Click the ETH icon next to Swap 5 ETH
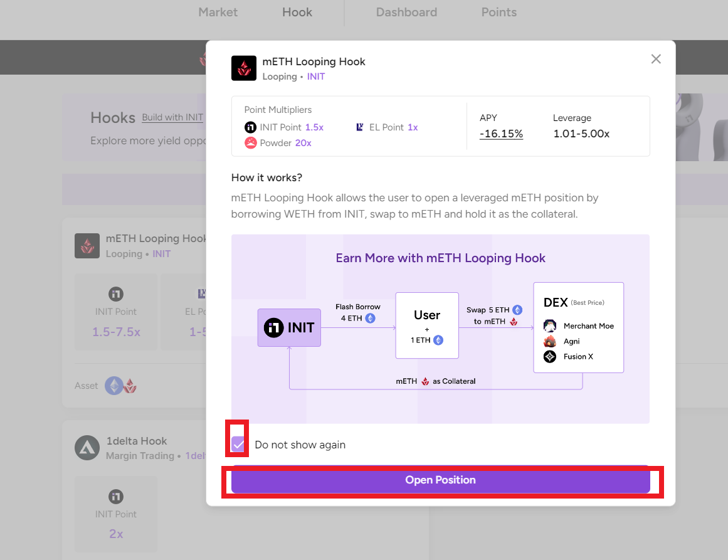Viewport: 728px width, 560px height. (517, 310)
